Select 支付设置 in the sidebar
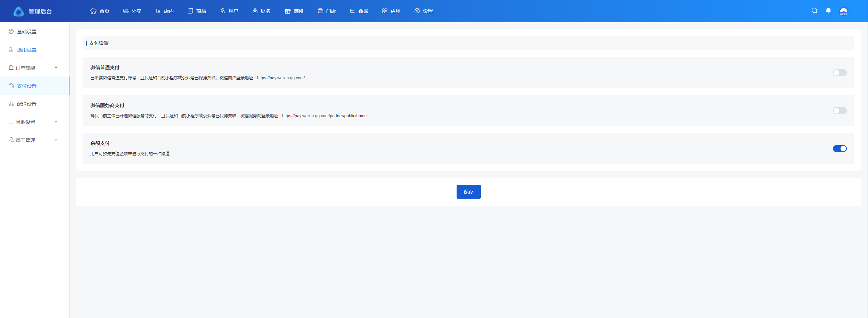This screenshot has width=868, height=318. 27,86
